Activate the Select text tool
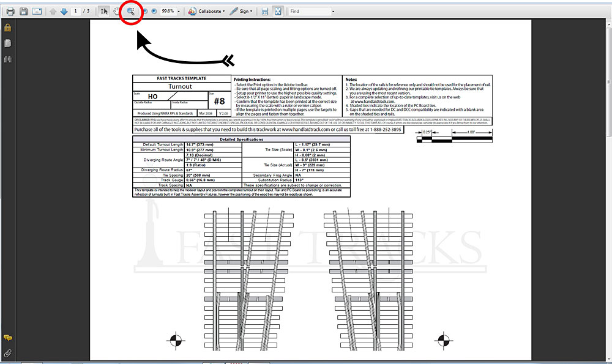The width and height of the screenshot is (612, 364). (x=104, y=12)
